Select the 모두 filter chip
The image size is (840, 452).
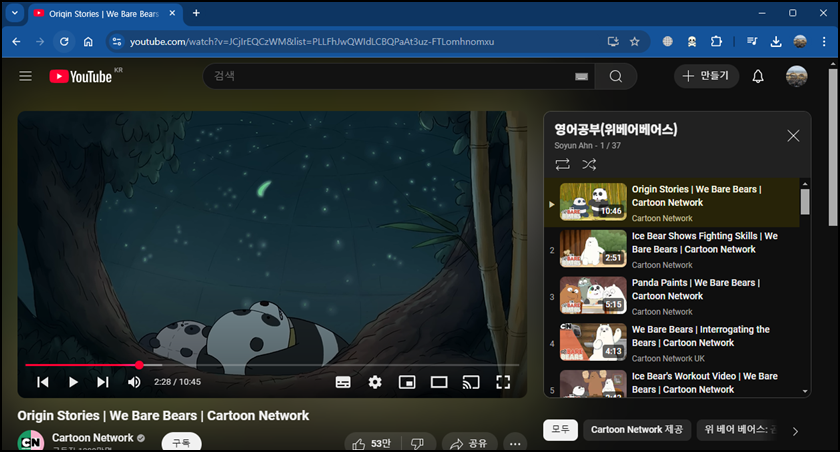click(560, 430)
